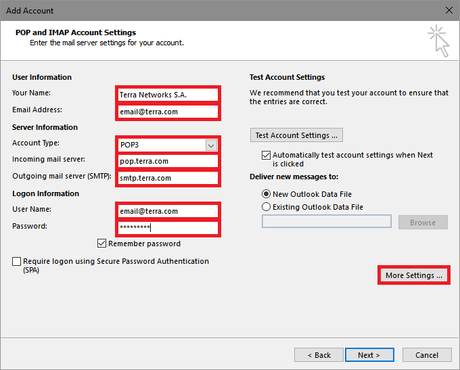Image resolution: width=460 pixels, height=370 pixels.
Task: Go Back to previous step
Action: click(x=319, y=355)
